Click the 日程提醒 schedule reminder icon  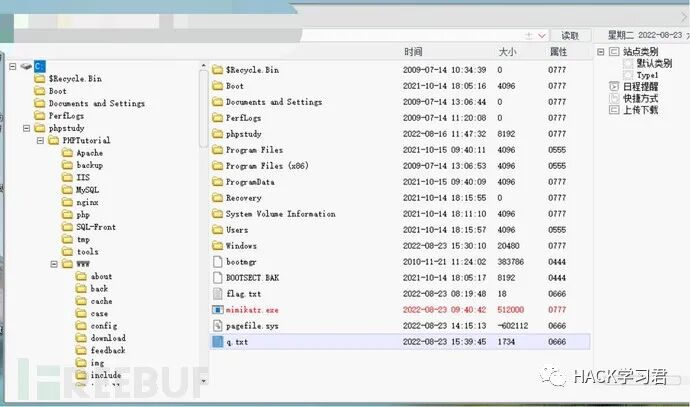[x=614, y=86]
